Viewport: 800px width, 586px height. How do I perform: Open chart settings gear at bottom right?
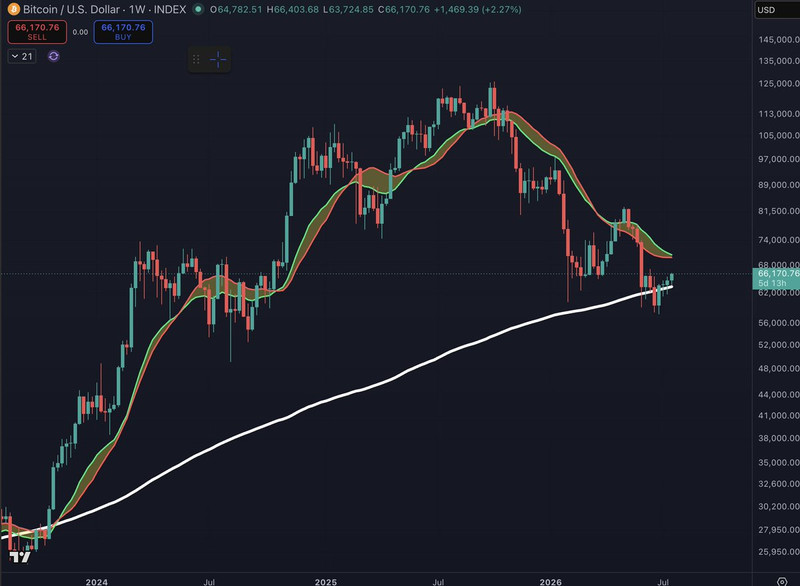782,581
